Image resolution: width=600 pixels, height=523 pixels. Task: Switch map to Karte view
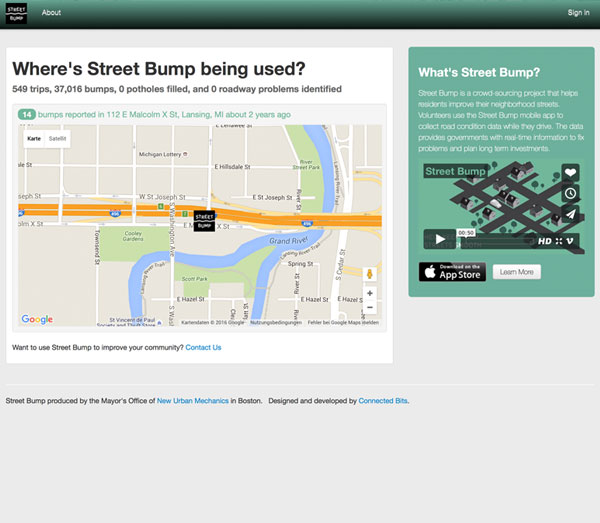[x=34, y=138]
